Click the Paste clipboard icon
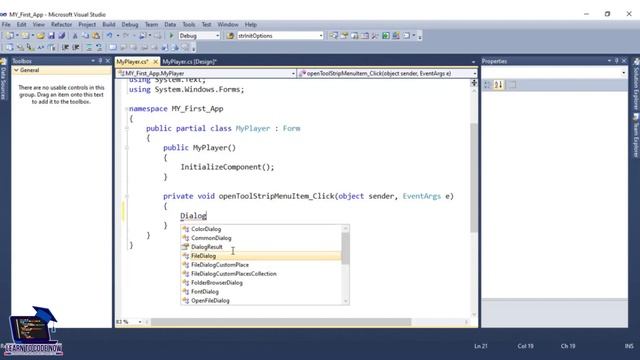The height and width of the screenshot is (360, 640). point(96,36)
